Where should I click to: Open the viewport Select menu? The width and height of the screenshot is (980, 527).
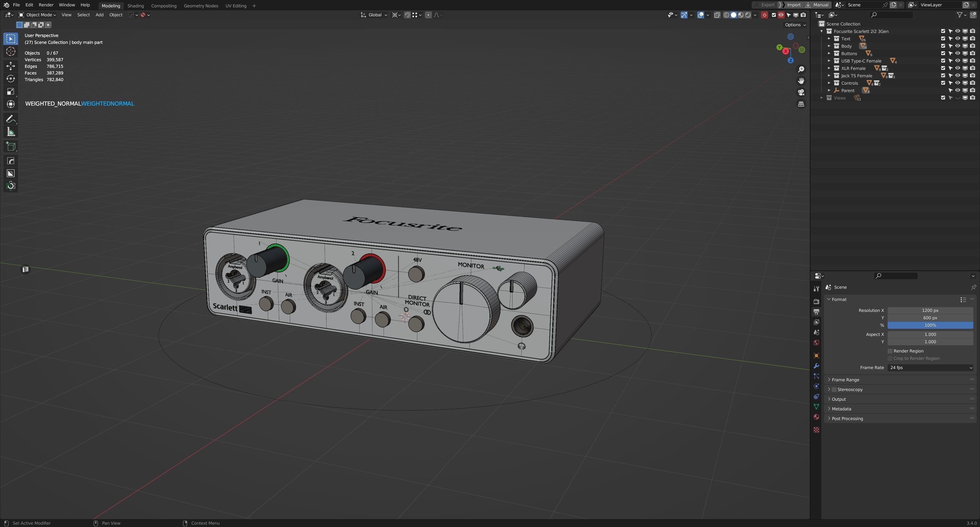[83, 15]
